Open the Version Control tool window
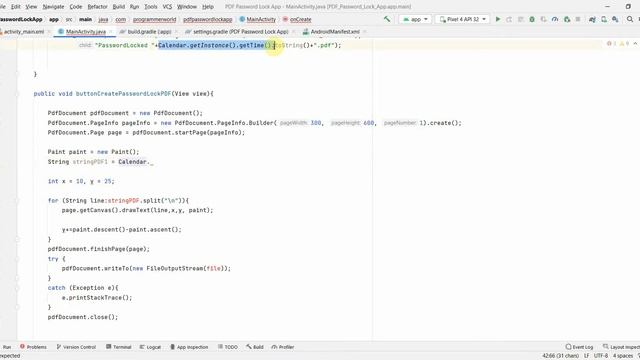Image resolution: width=640 pixels, height=360 pixels. (x=76, y=347)
